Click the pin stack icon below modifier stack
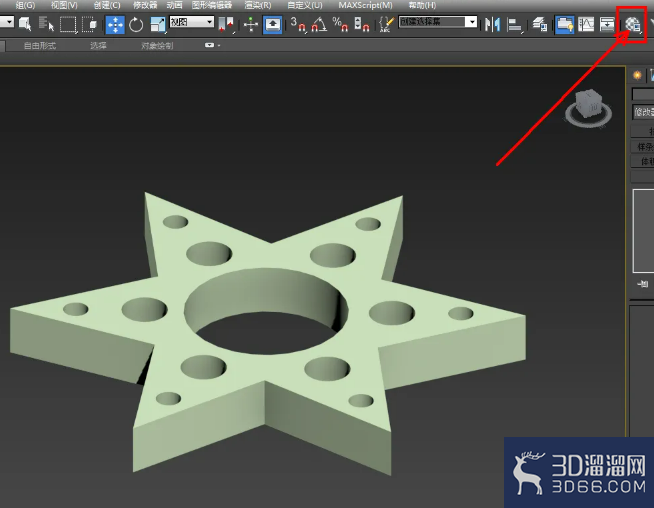 point(643,284)
